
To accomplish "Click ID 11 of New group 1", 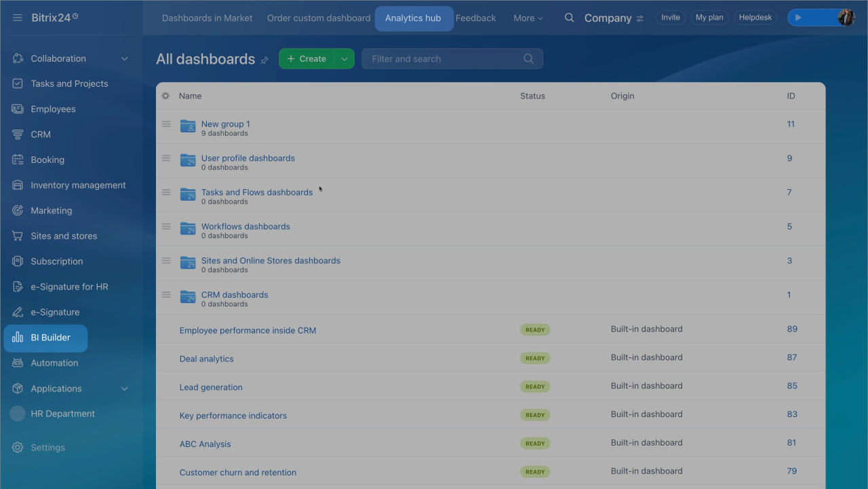I will pyautogui.click(x=791, y=124).
